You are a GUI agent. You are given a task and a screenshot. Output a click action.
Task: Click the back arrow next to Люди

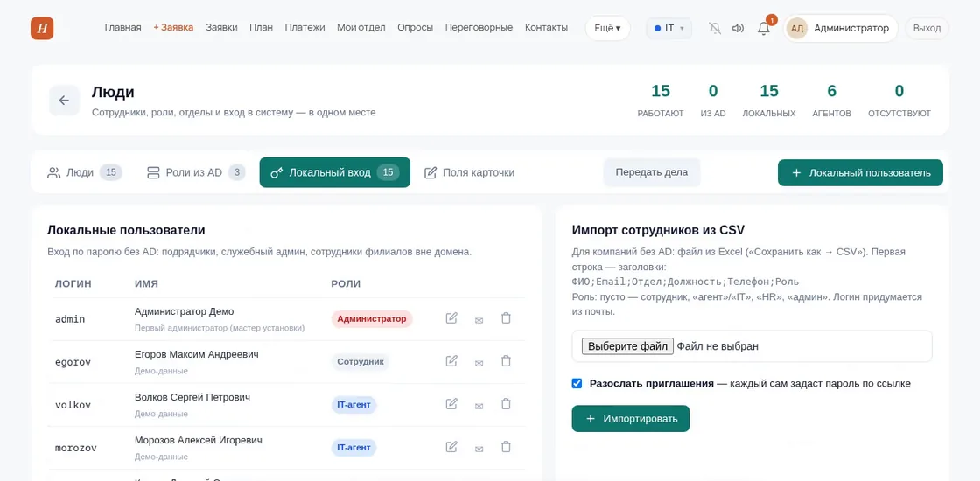65,101
